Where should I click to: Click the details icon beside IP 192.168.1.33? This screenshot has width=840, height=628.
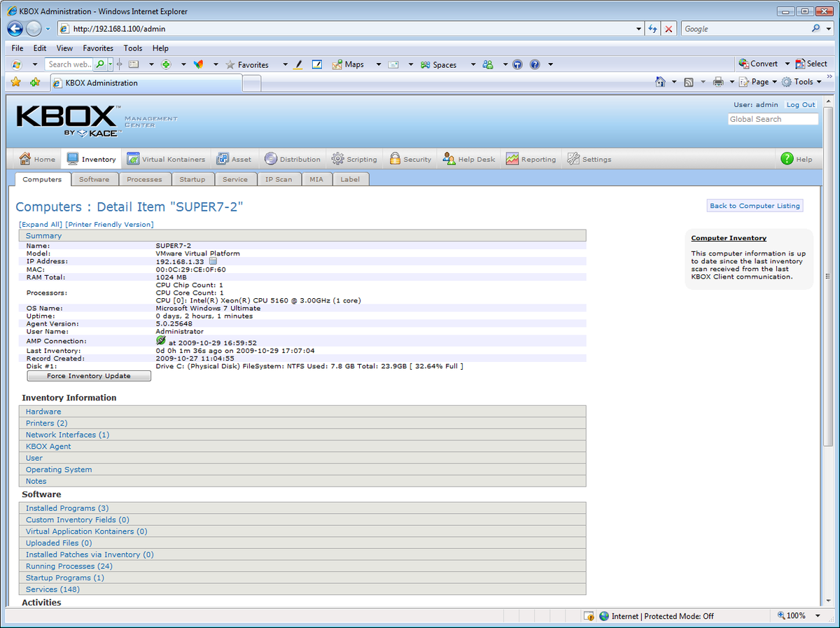pyautogui.click(x=213, y=260)
